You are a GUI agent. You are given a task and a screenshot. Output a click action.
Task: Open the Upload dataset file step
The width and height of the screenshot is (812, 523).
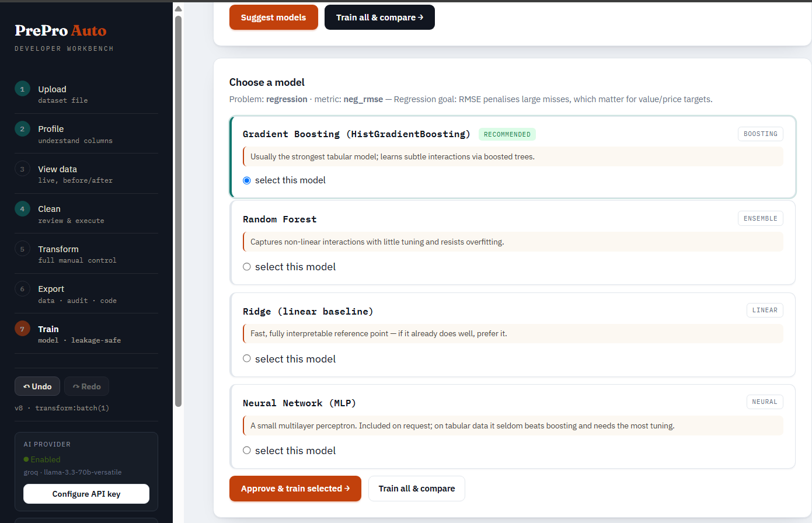click(86, 94)
